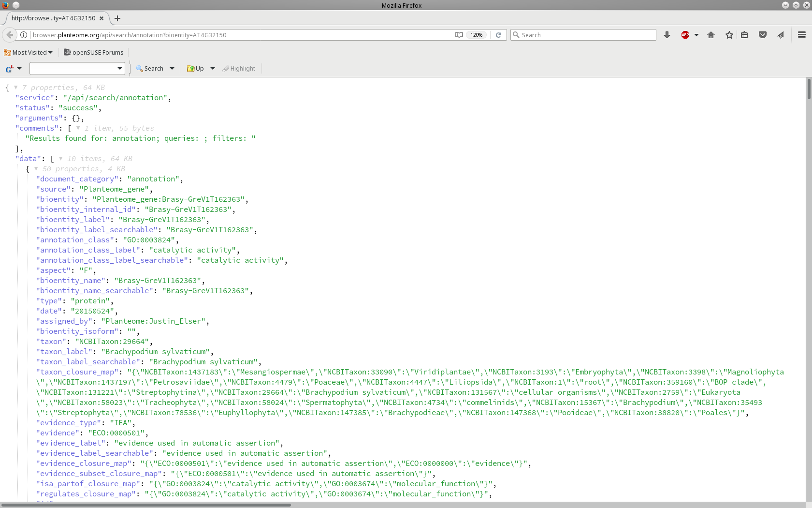Show site information icon in address bar
This screenshot has height=508, width=812.
point(23,35)
